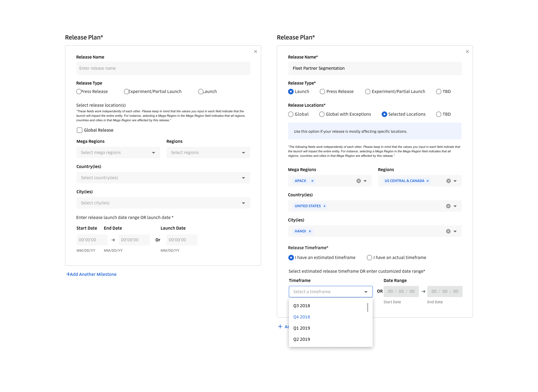
Task: Click left form Start Date field
Action: click(x=92, y=240)
